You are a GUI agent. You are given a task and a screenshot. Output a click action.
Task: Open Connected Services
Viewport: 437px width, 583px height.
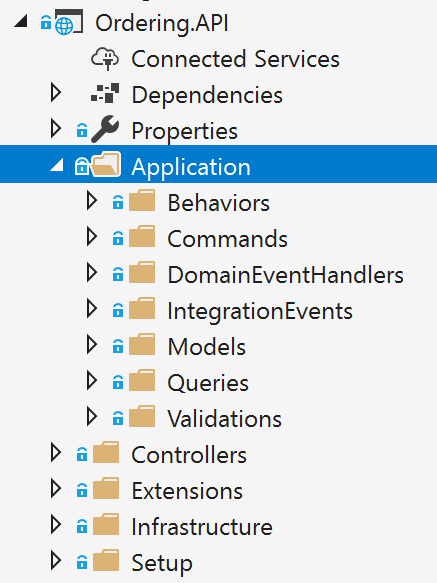coord(235,59)
